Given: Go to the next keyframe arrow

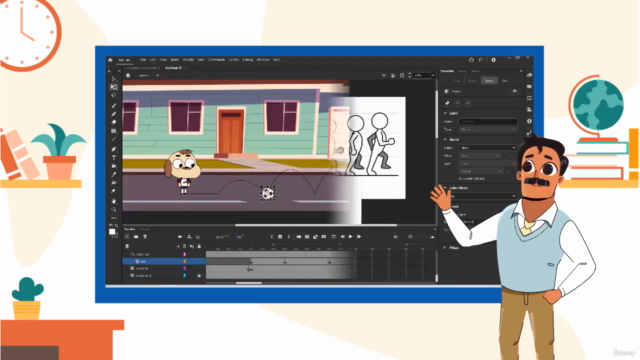Looking at the screenshot, I should coord(289,237).
